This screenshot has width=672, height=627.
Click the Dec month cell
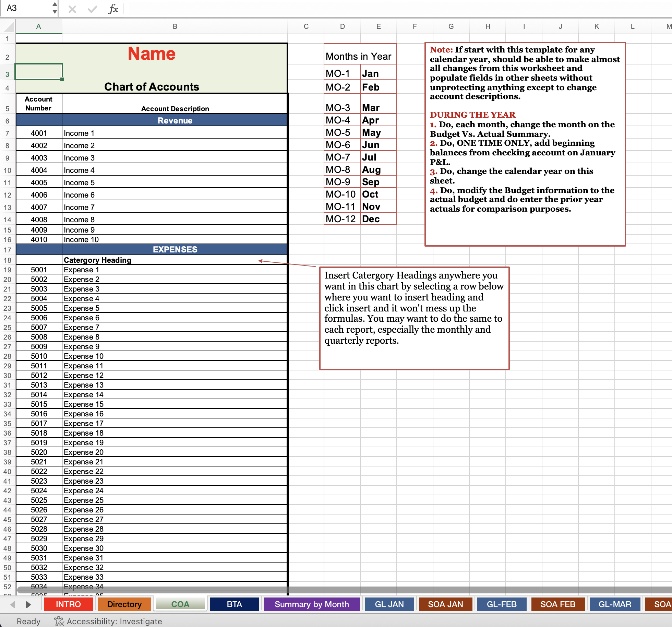379,219
